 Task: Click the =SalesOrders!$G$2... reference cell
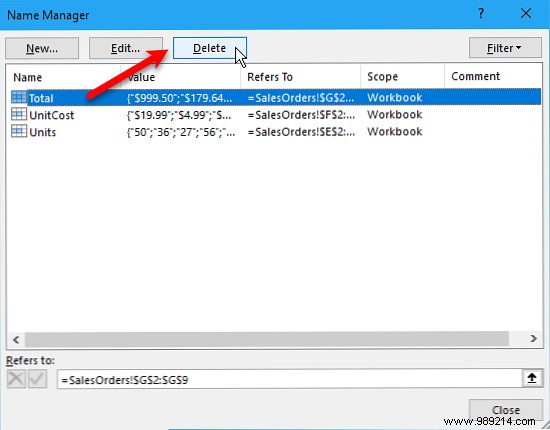301,98
